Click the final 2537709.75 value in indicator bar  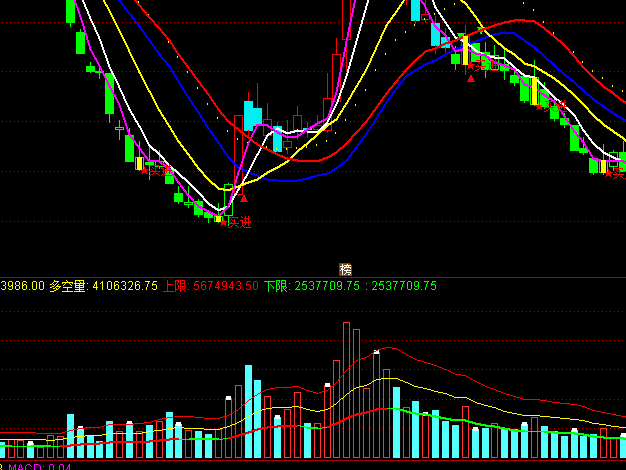click(404, 286)
